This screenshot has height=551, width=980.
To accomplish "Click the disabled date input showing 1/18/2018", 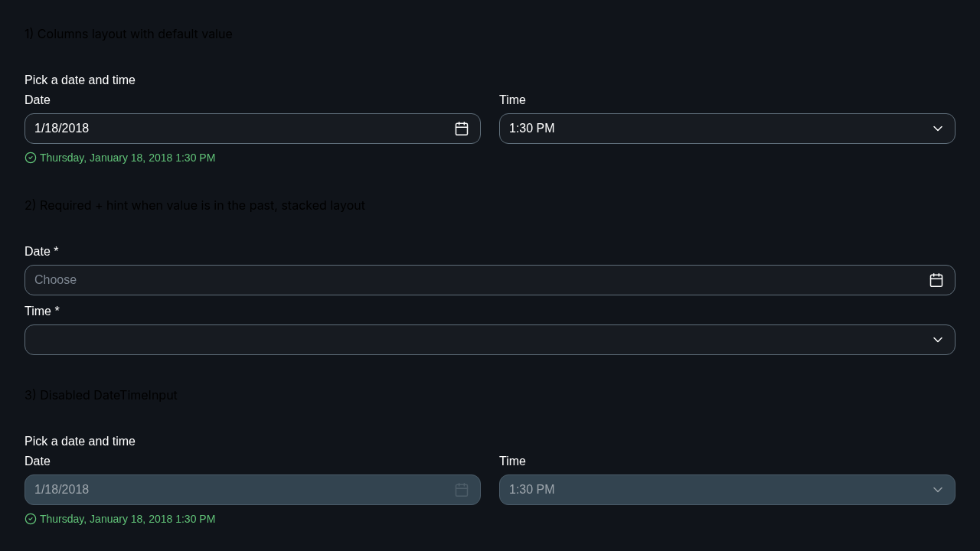I will pos(253,490).
